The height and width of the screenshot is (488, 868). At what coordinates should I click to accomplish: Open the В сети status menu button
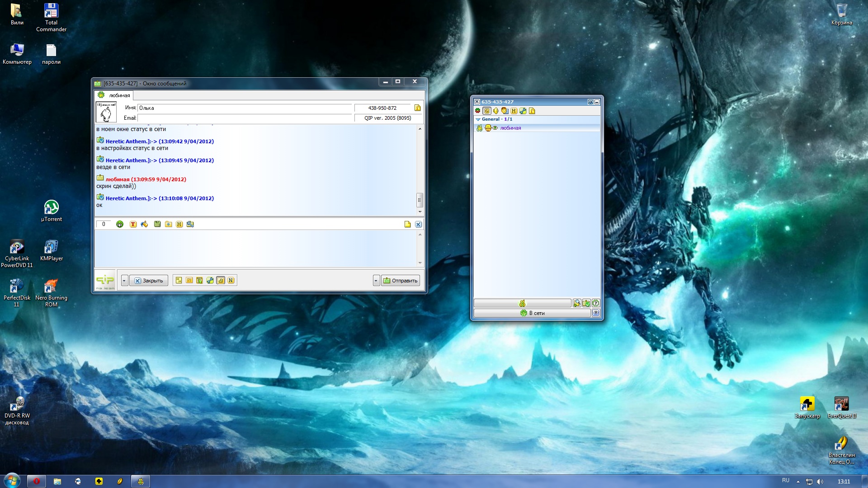click(x=532, y=313)
